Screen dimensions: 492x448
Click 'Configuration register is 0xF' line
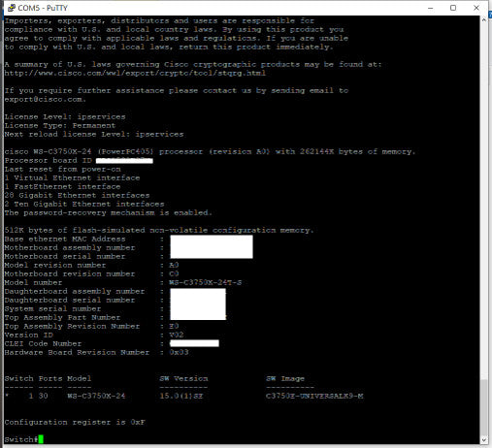tap(75, 422)
